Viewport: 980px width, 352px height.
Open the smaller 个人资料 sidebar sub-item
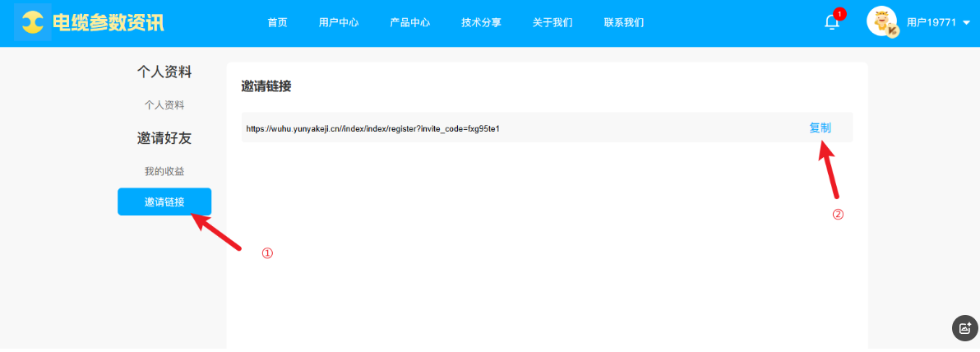tap(164, 105)
